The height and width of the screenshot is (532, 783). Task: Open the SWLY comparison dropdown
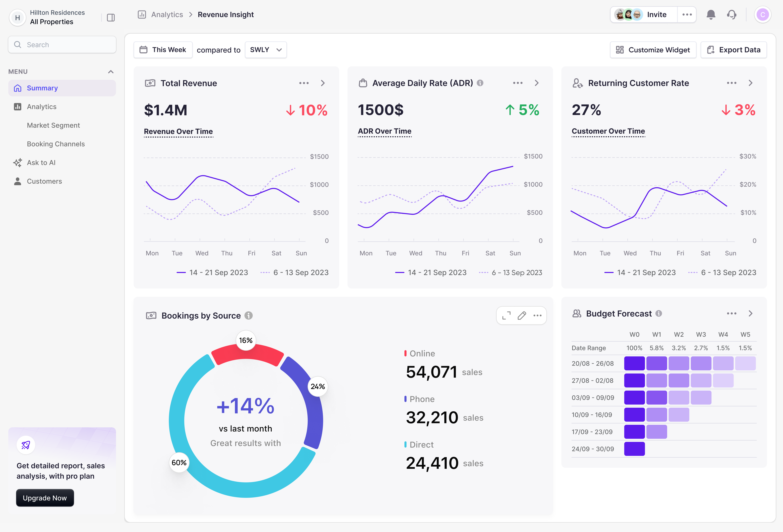[x=265, y=50]
